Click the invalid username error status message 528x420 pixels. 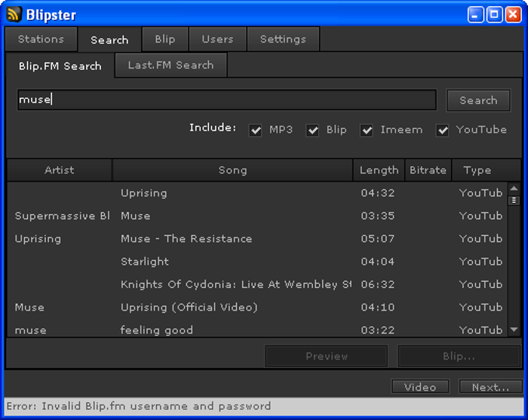[x=138, y=406]
